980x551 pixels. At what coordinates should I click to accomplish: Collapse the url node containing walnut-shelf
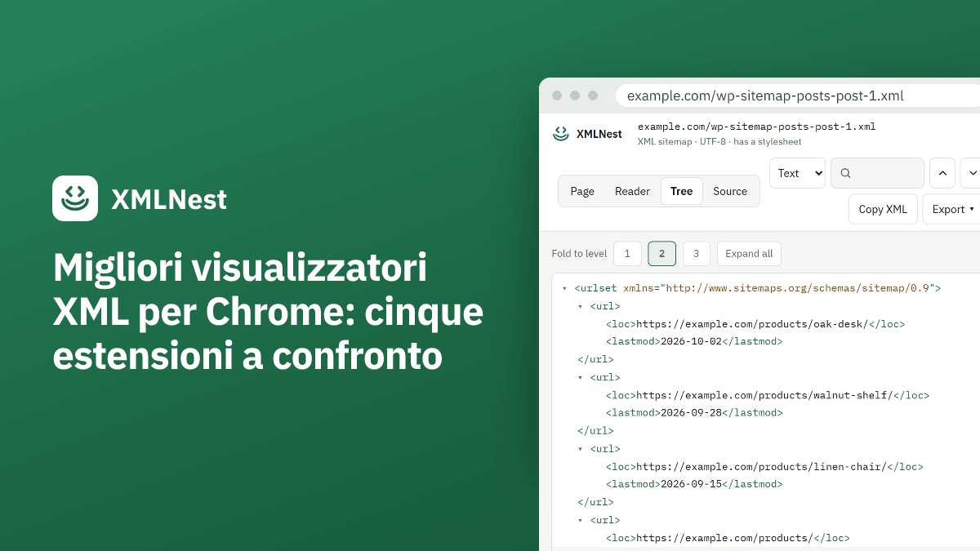tap(581, 378)
